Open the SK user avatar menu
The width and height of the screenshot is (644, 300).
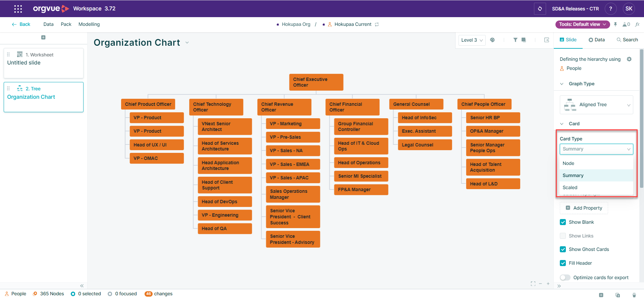[x=629, y=9]
